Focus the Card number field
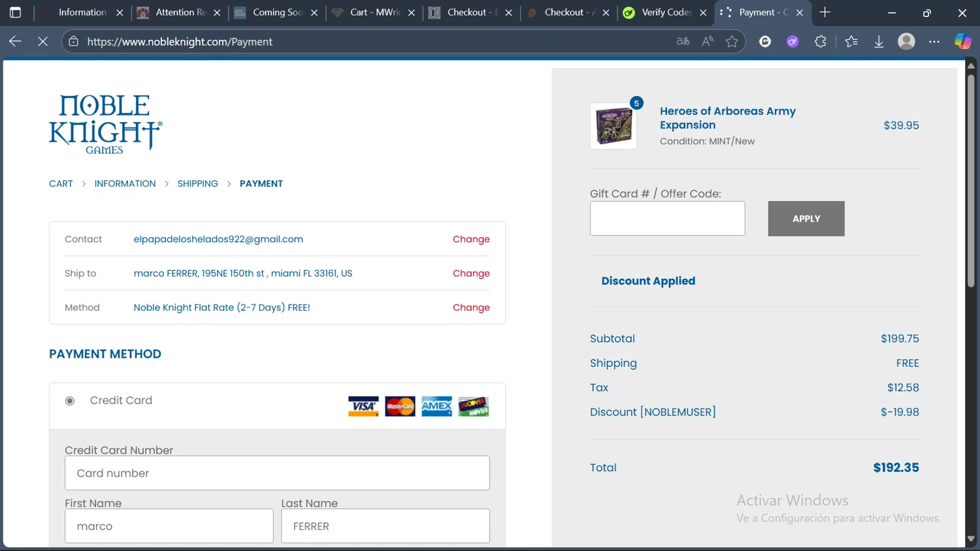Image resolution: width=980 pixels, height=551 pixels. [277, 473]
